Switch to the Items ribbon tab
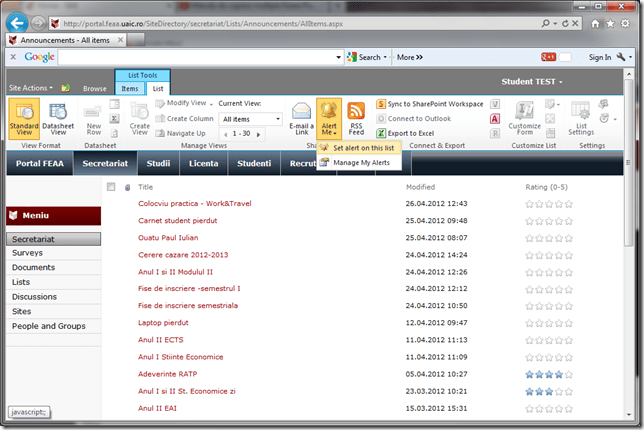The image size is (644, 430). point(130,89)
